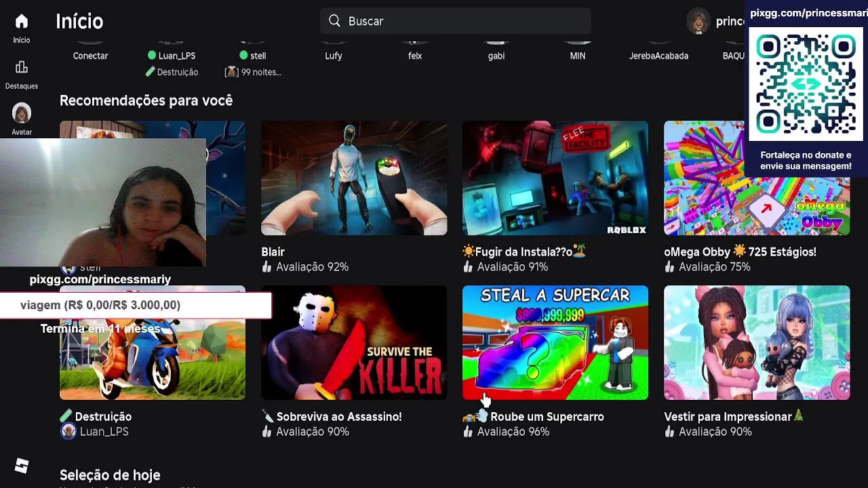Click Avaliação 96% rating text
868x488 pixels.
tap(513, 432)
